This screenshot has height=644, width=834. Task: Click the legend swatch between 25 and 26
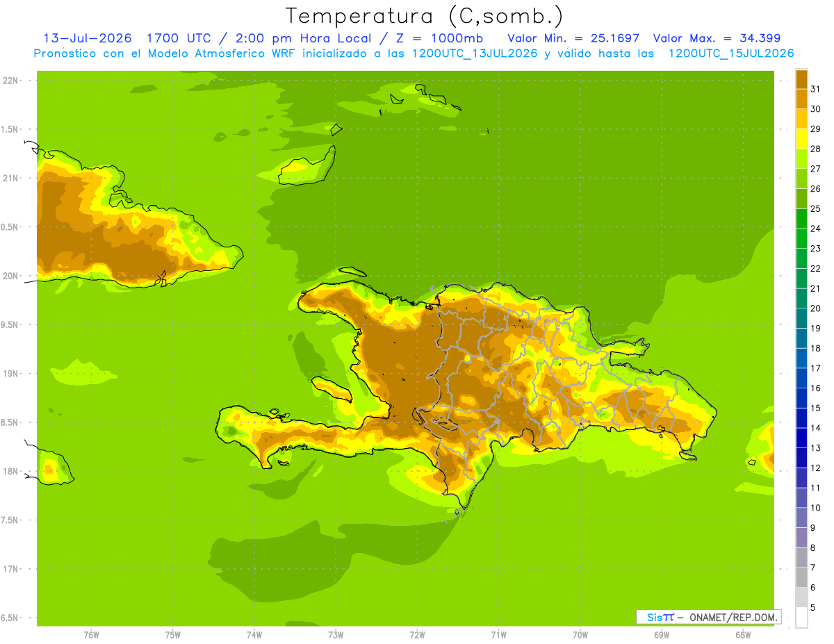(801, 199)
